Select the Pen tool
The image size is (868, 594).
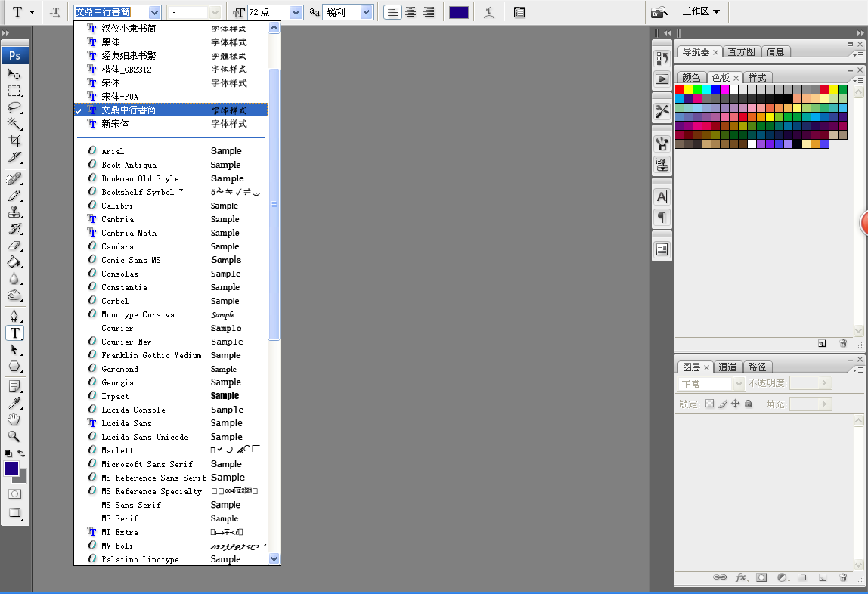pos(14,316)
